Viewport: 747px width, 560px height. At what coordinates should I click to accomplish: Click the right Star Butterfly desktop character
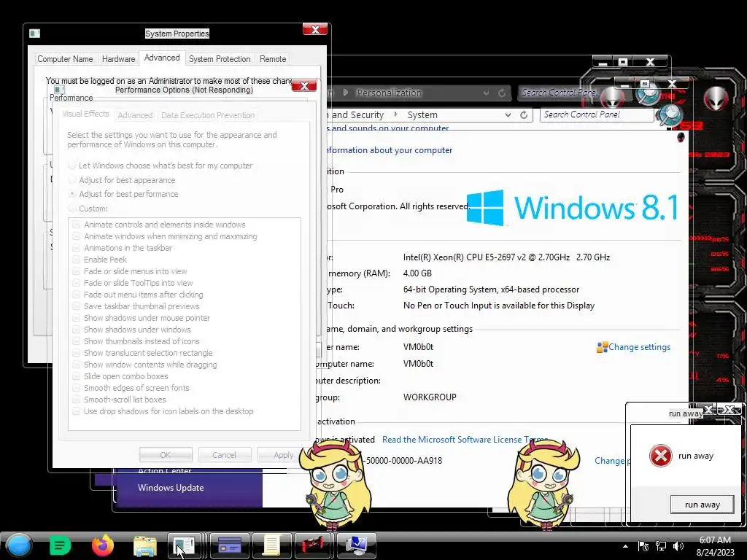543,485
